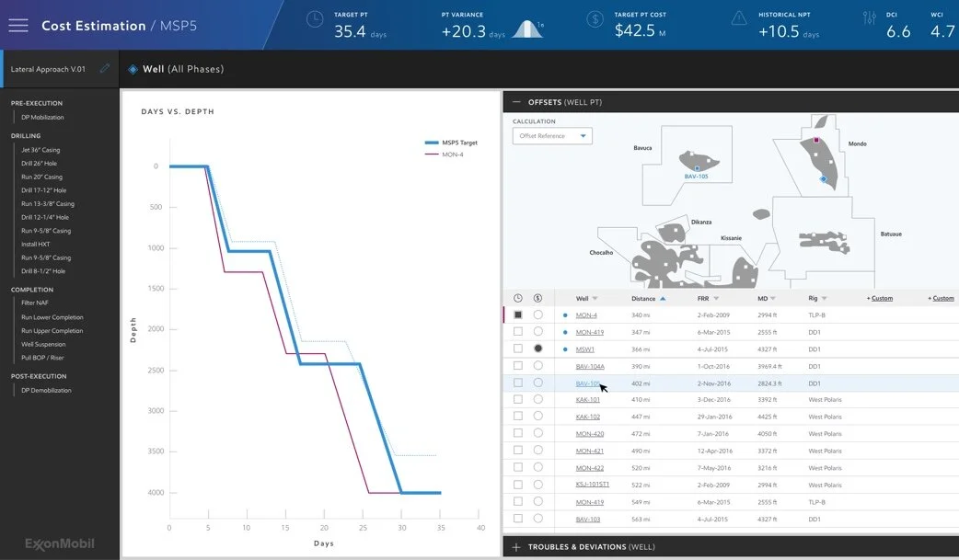
Task: Select the BAV-105 marker on the map
Action: [697, 168]
